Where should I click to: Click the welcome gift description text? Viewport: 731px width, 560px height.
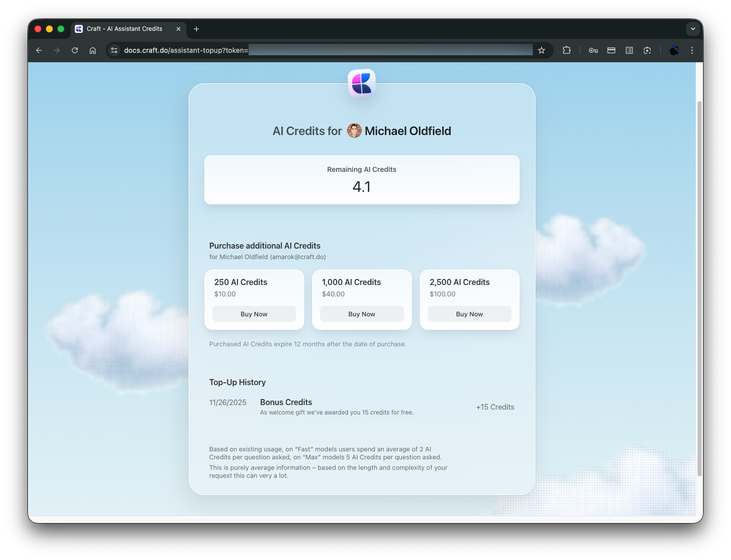(x=337, y=413)
